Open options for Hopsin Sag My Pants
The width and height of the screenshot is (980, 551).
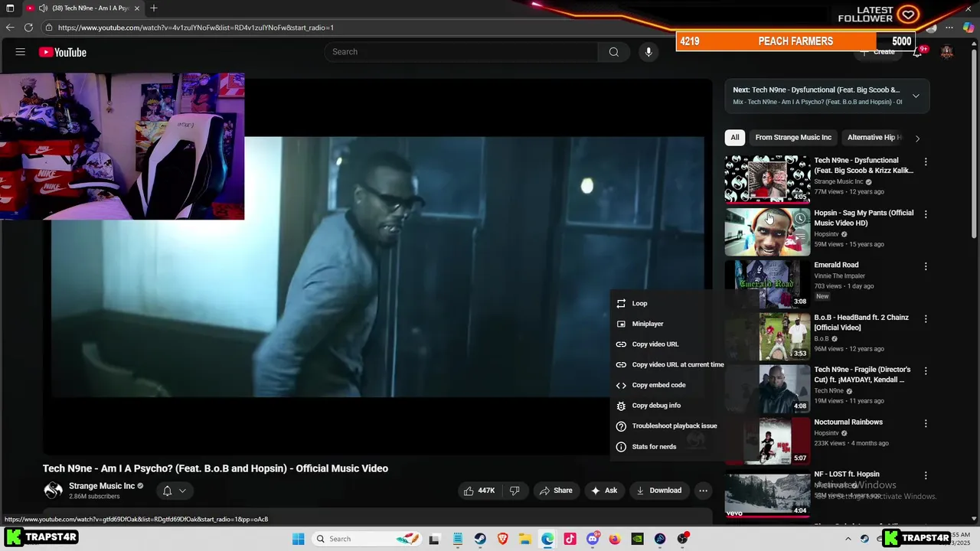point(926,214)
